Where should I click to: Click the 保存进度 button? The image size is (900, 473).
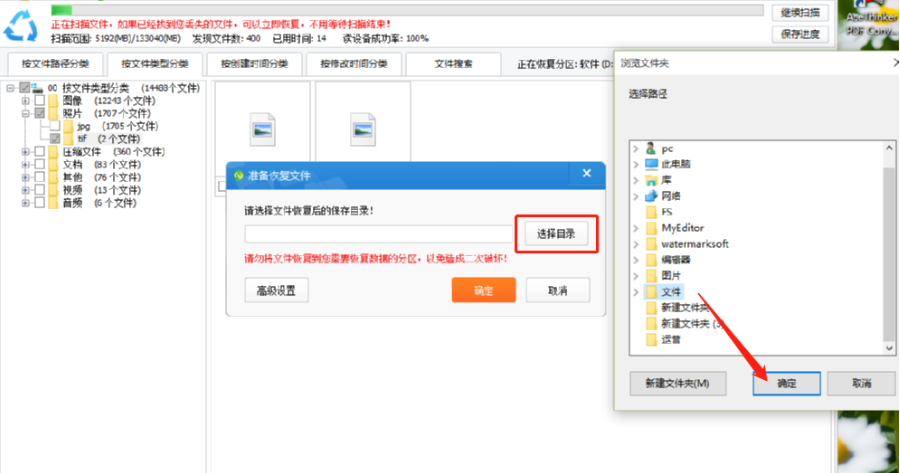pos(800,34)
